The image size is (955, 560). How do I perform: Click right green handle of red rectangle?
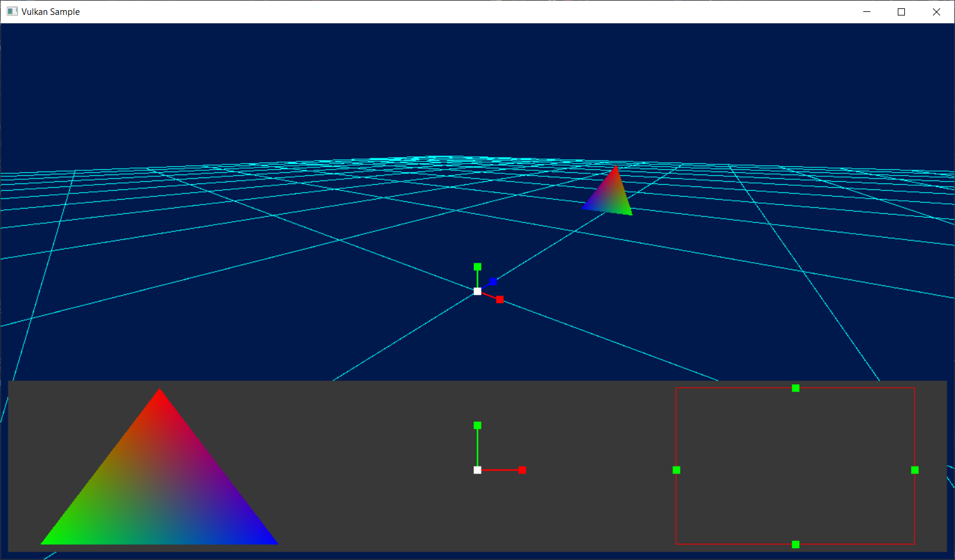(x=915, y=470)
